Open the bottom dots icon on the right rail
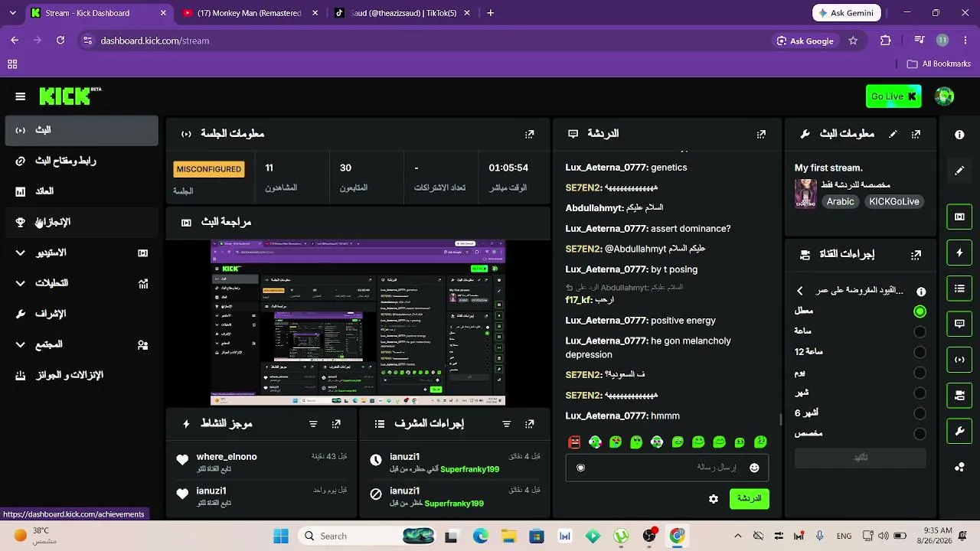The image size is (980, 551). (959, 467)
